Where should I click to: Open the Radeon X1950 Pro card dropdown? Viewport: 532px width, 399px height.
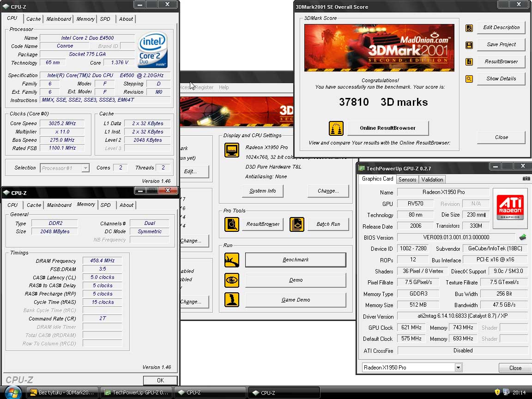458,368
